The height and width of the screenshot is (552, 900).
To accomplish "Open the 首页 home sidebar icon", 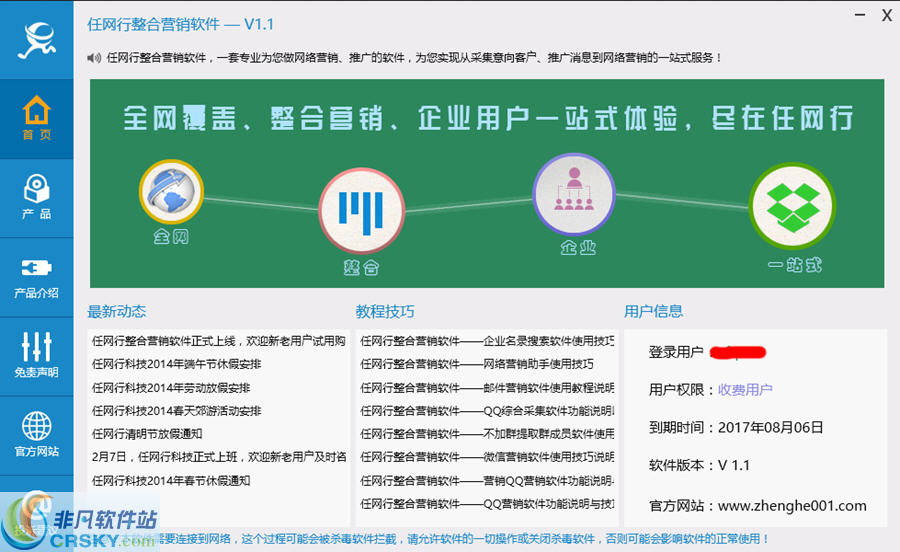I will click(37, 118).
